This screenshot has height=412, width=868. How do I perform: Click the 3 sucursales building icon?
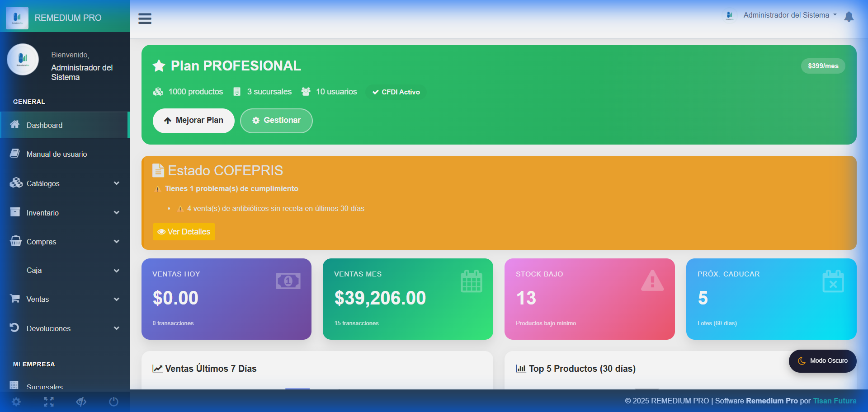[x=237, y=92]
